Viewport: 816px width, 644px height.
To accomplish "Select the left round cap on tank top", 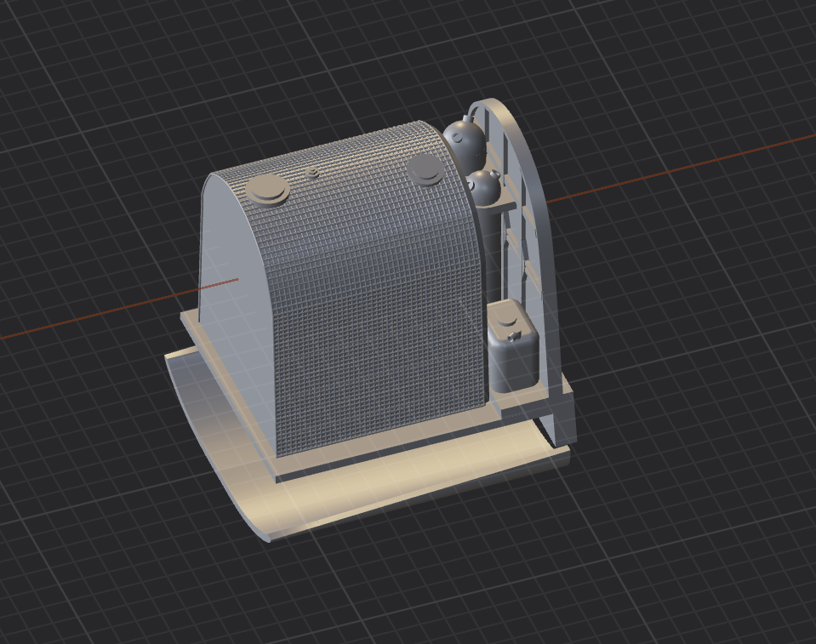I will [267, 191].
